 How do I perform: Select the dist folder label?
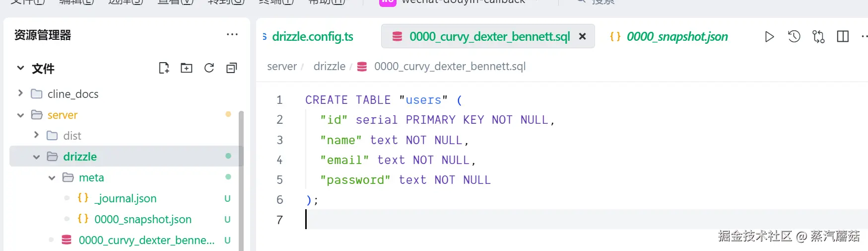click(72, 136)
